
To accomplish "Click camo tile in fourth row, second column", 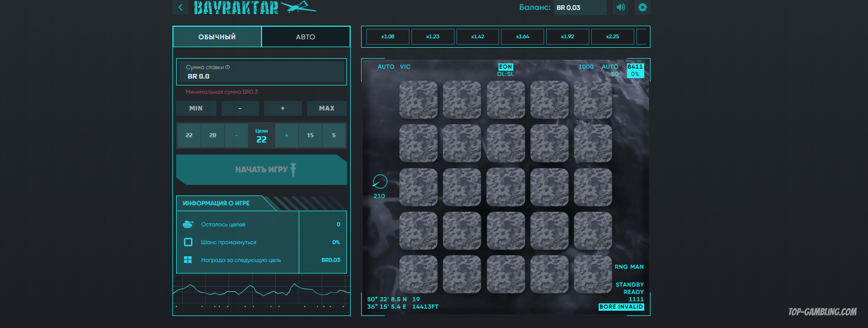I will tap(462, 231).
